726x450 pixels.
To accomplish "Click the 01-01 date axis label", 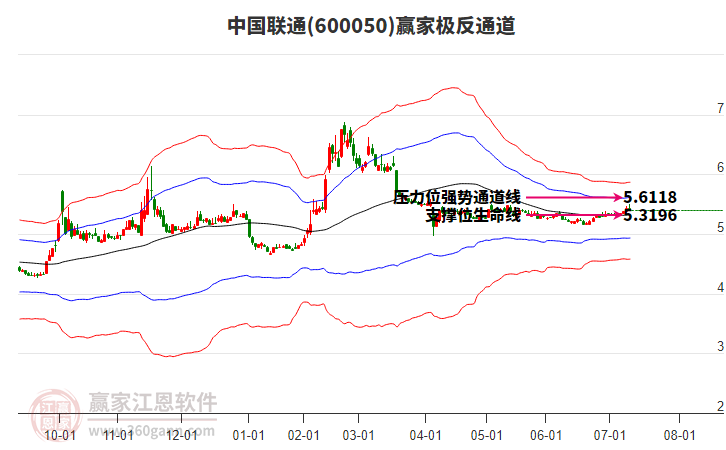I will (x=249, y=435).
